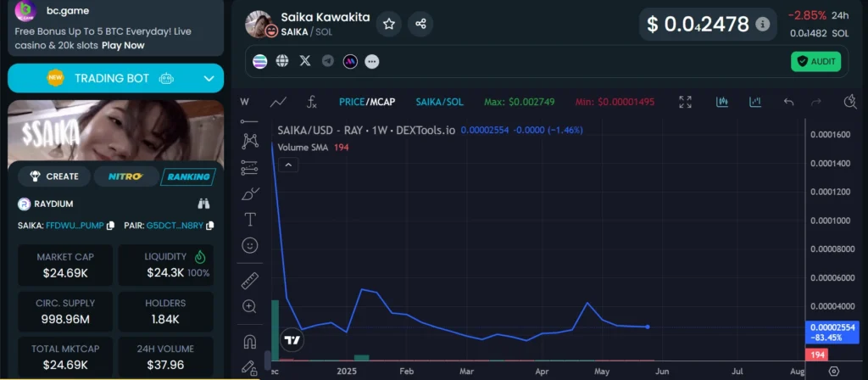Click the price info icon beside $0.0₄2478
Image resolution: width=868 pixels, height=380 pixels.
pyautogui.click(x=762, y=25)
